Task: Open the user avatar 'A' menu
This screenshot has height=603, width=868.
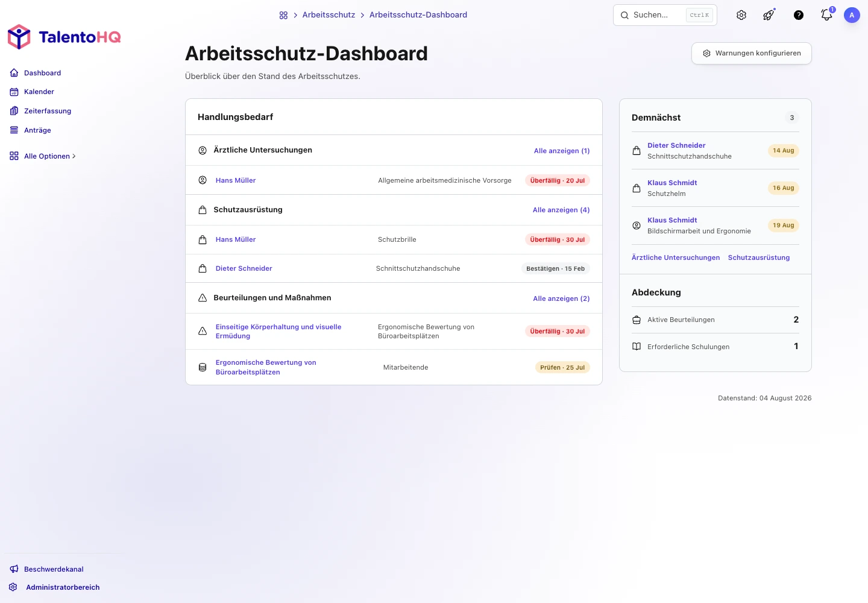Action: pos(852,15)
